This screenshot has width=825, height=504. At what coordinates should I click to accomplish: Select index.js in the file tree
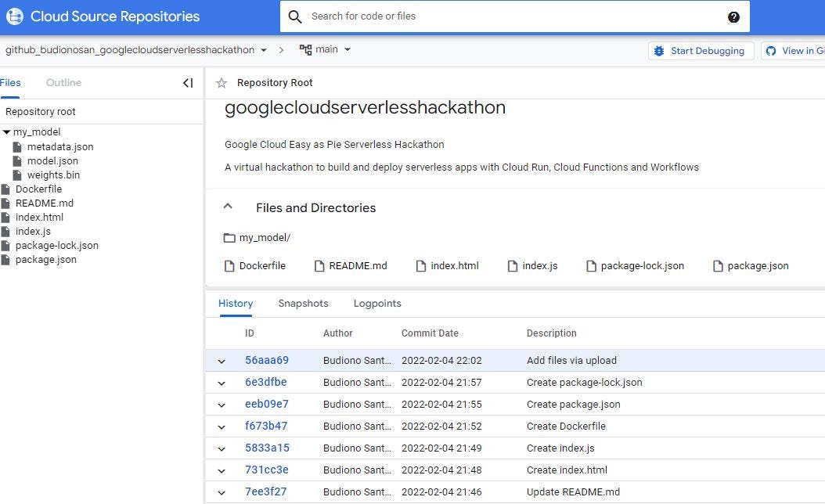33,232
